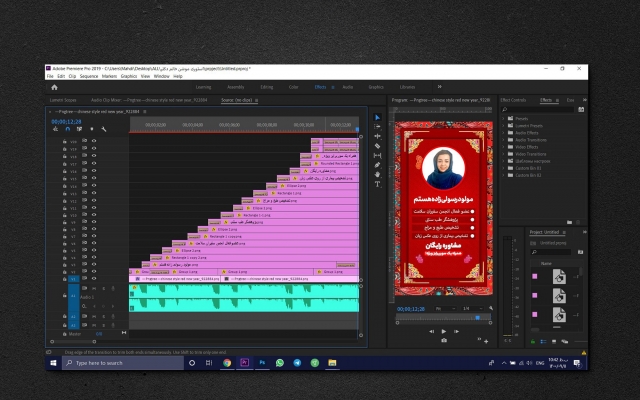640x400 pixels.
Task: Open the Program monitor button editor plus
Action: click(x=486, y=341)
